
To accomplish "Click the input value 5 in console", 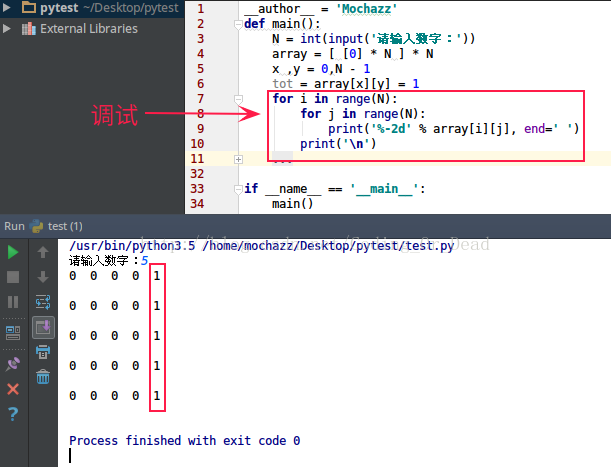I will coord(145,260).
